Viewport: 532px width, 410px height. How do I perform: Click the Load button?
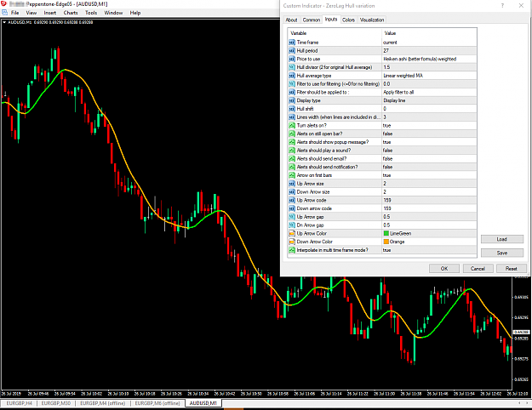[502, 239]
